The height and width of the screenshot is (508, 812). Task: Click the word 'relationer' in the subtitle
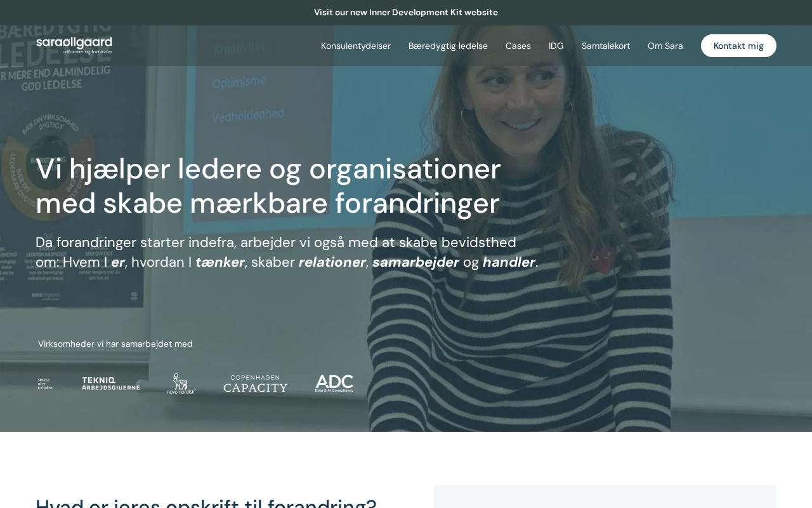(x=332, y=262)
